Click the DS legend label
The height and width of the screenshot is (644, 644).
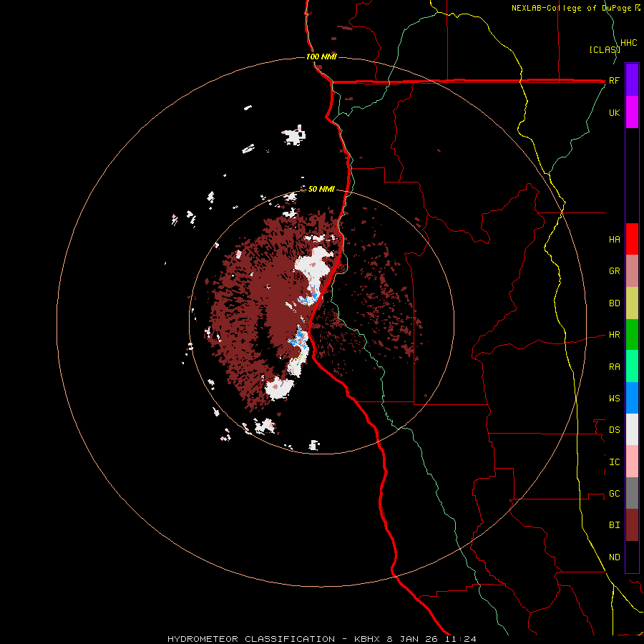(x=614, y=430)
